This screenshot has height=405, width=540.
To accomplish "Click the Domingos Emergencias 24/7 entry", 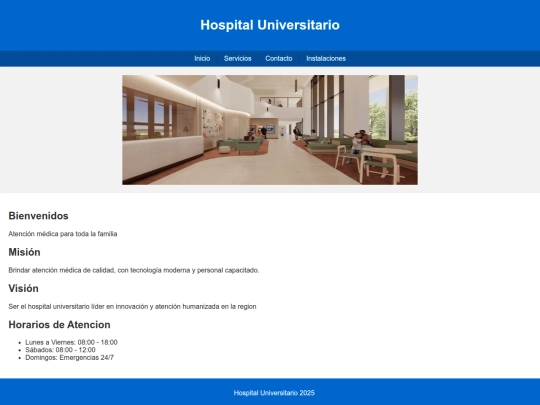I will 69,357.
